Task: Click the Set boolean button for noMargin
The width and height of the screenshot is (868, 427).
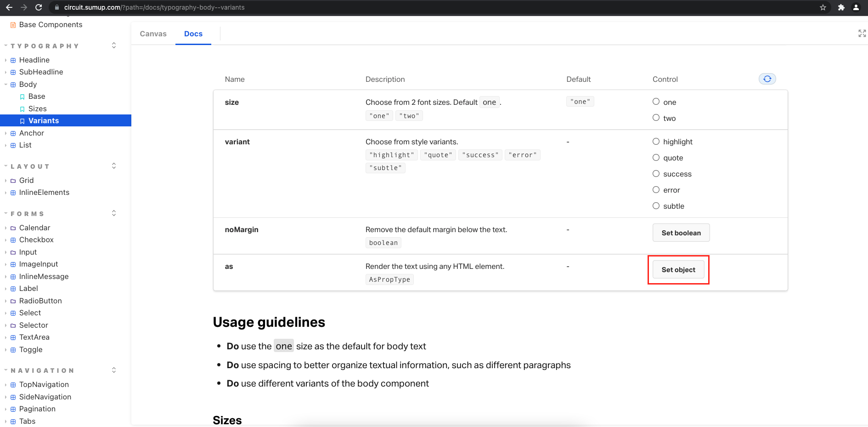Action: (681, 233)
